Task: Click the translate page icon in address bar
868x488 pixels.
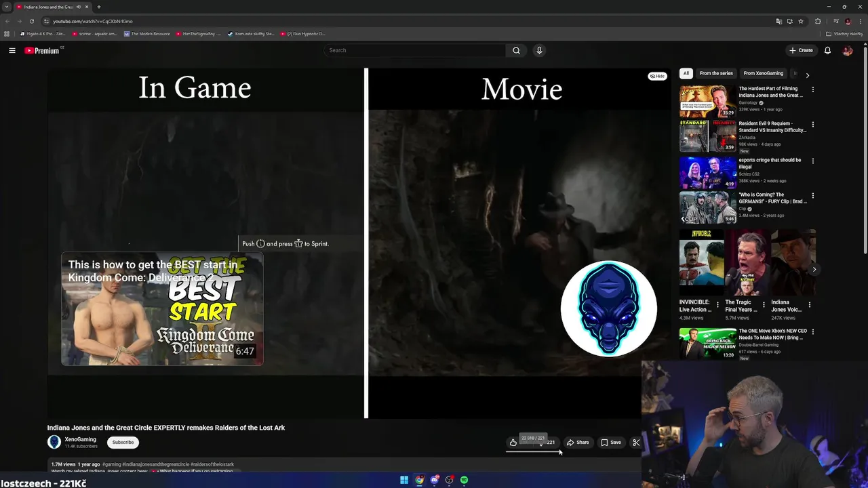Action: 778,21
